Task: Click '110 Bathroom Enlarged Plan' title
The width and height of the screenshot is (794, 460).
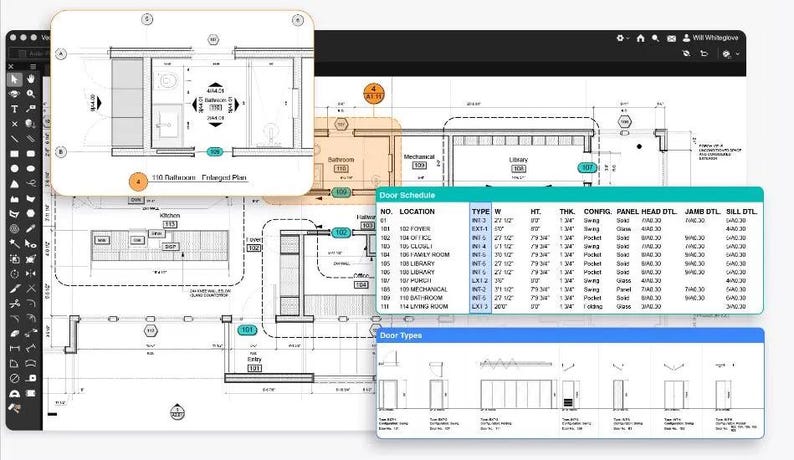Action: pos(199,178)
